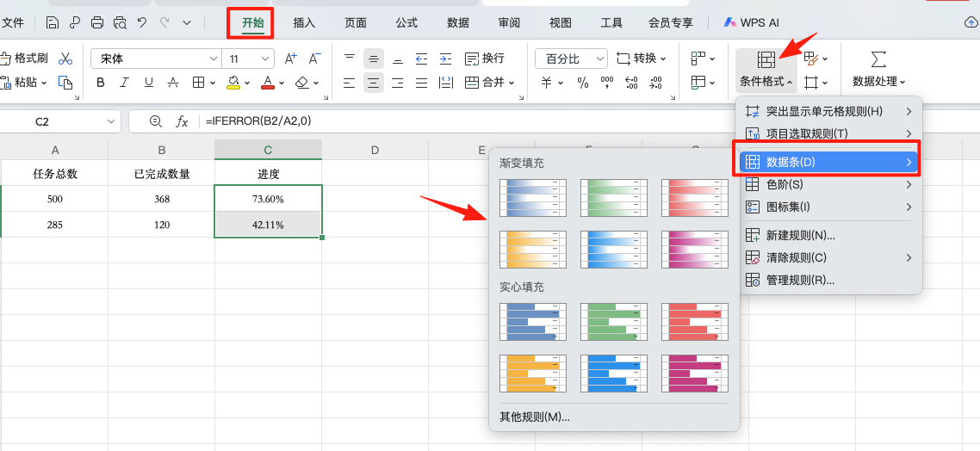Screen dimensions: 980x451
Task: Expand the Name Box dropdown for C2
Action: (112, 122)
